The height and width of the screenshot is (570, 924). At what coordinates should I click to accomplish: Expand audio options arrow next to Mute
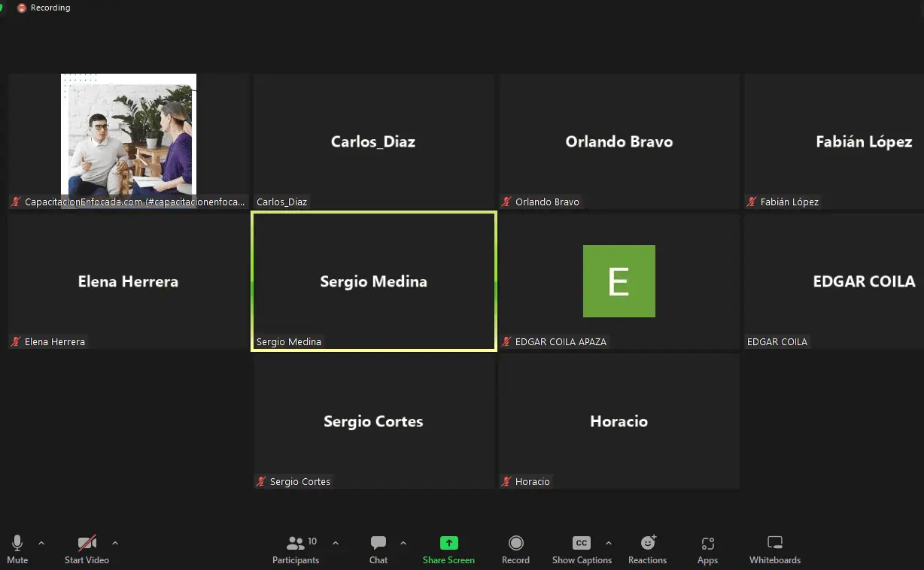point(41,542)
